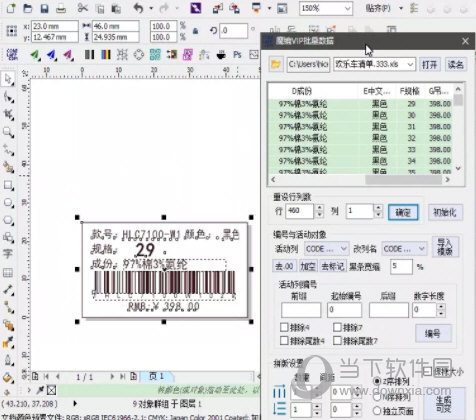Screen dimensions: 476x420
Task: Select the Shape tool in the toolbox
Action: point(8,97)
